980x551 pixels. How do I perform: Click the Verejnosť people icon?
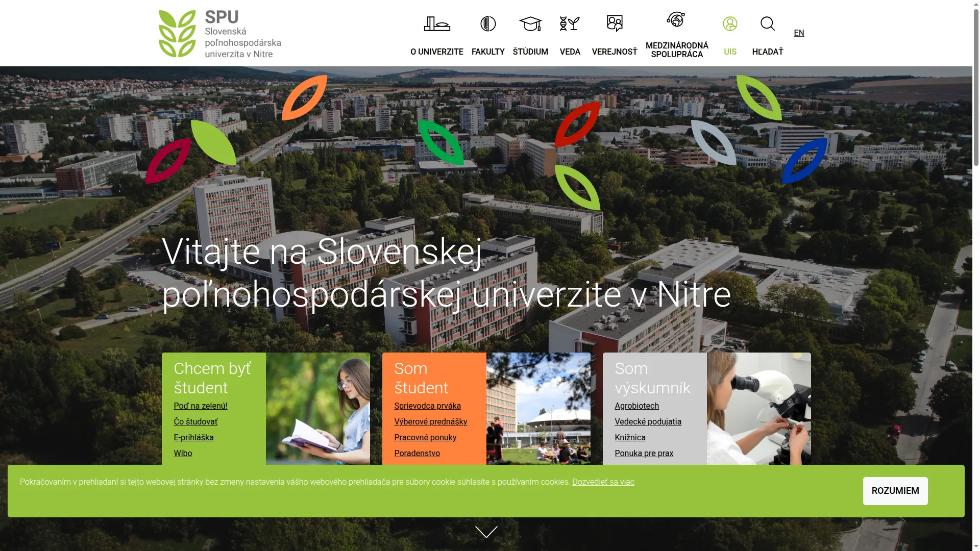[x=615, y=23]
